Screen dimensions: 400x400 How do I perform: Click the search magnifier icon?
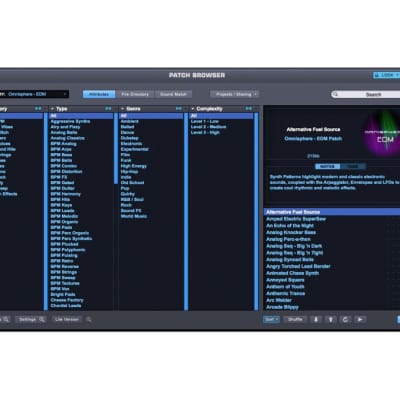[x=335, y=94]
